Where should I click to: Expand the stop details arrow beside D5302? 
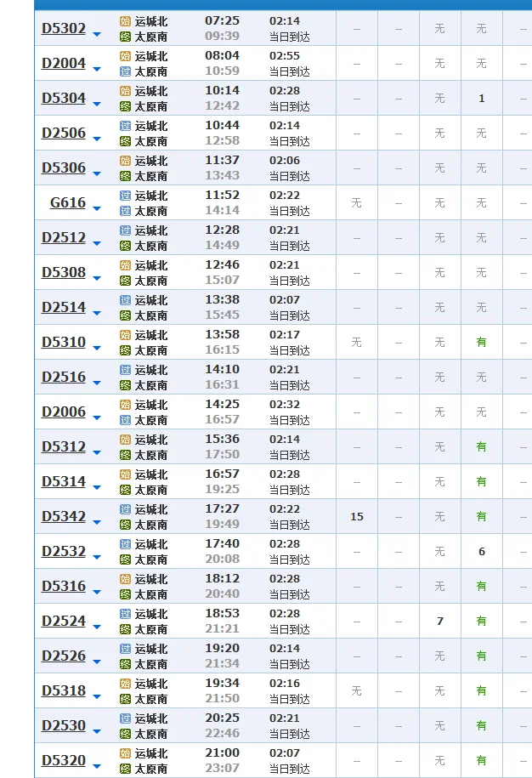[97, 35]
